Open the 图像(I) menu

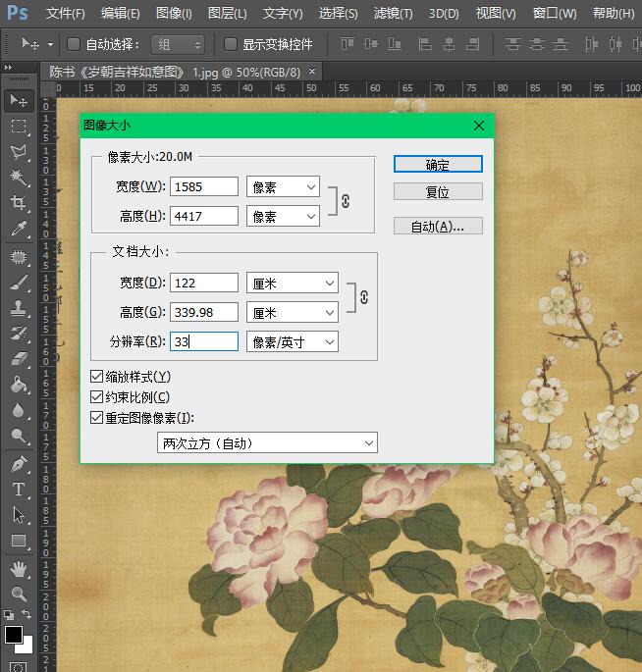click(x=174, y=14)
